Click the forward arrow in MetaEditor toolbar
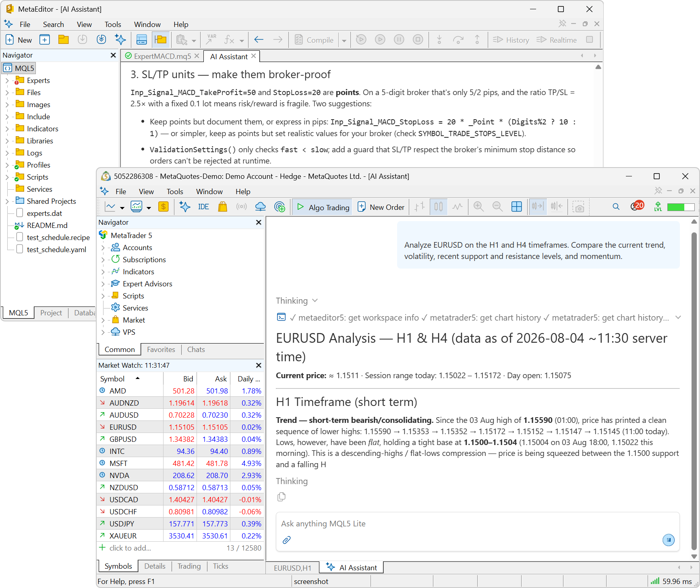The width and height of the screenshot is (700, 588). (278, 39)
